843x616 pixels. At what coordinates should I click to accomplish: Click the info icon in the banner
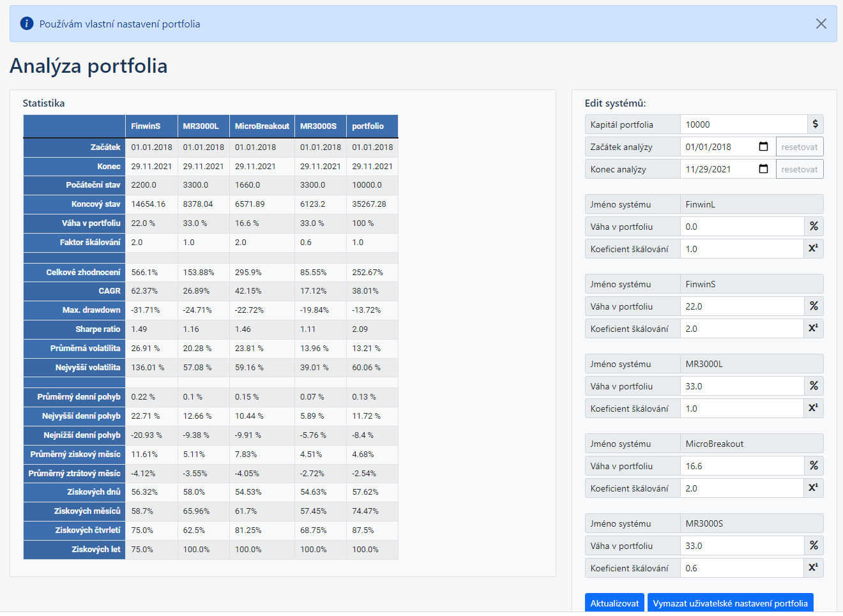pos(27,24)
